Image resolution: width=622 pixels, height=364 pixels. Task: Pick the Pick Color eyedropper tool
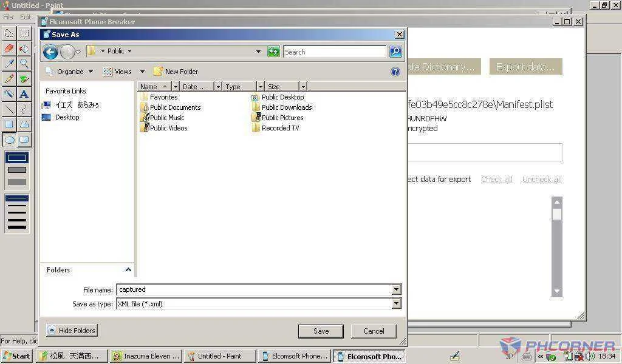(x=9, y=63)
